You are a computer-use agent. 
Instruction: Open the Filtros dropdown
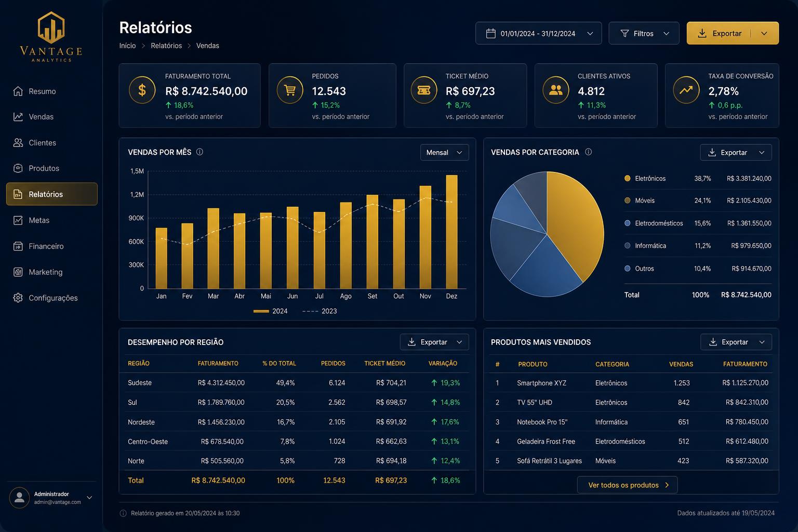[644, 33]
